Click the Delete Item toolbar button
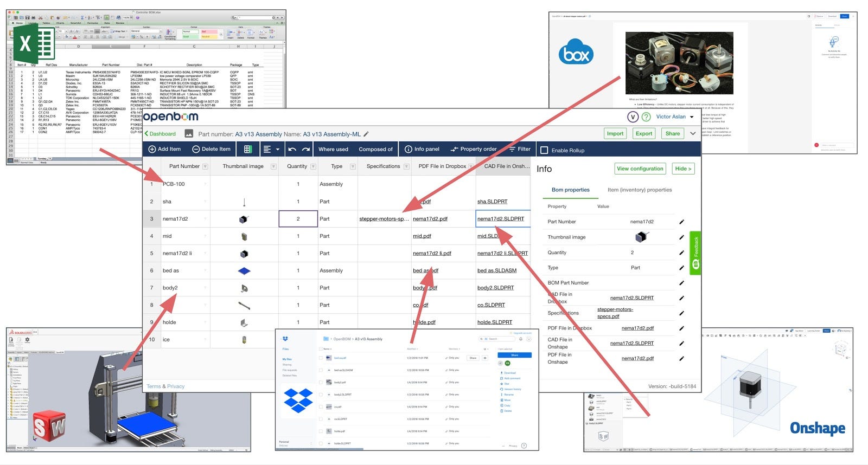868x465 pixels. 211,149
